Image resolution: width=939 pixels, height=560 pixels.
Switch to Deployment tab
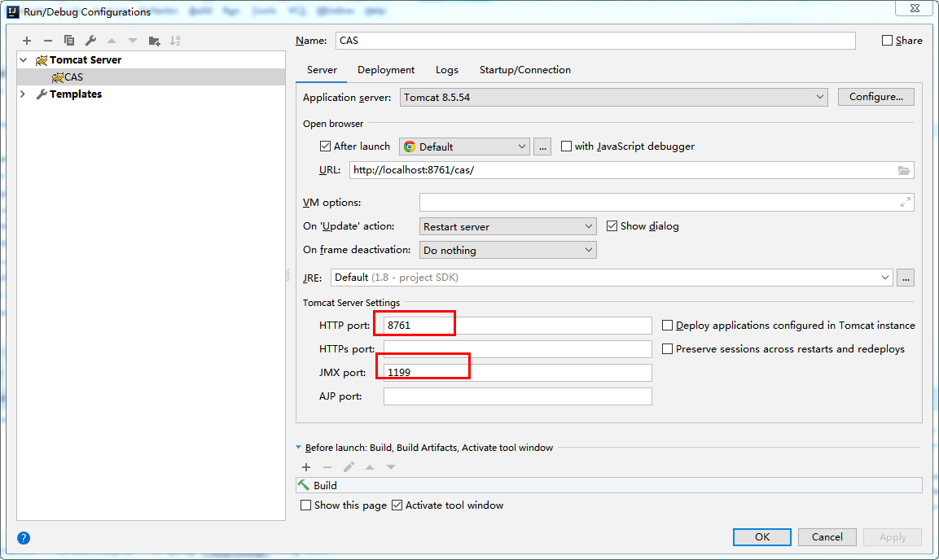click(386, 70)
